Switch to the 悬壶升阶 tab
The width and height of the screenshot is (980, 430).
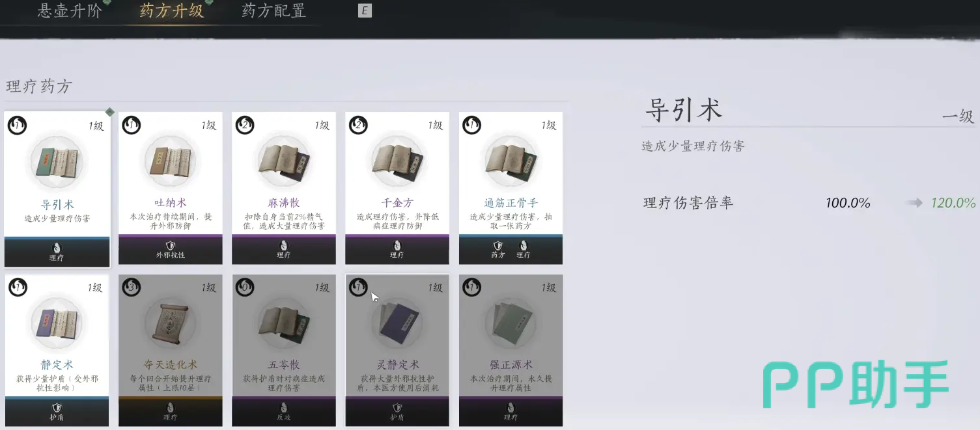click(70, 11)
